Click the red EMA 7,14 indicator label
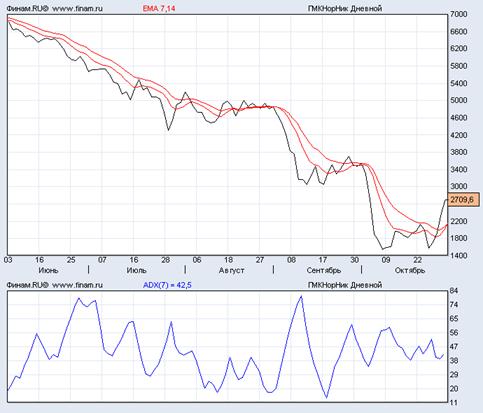 click(159, 8)
